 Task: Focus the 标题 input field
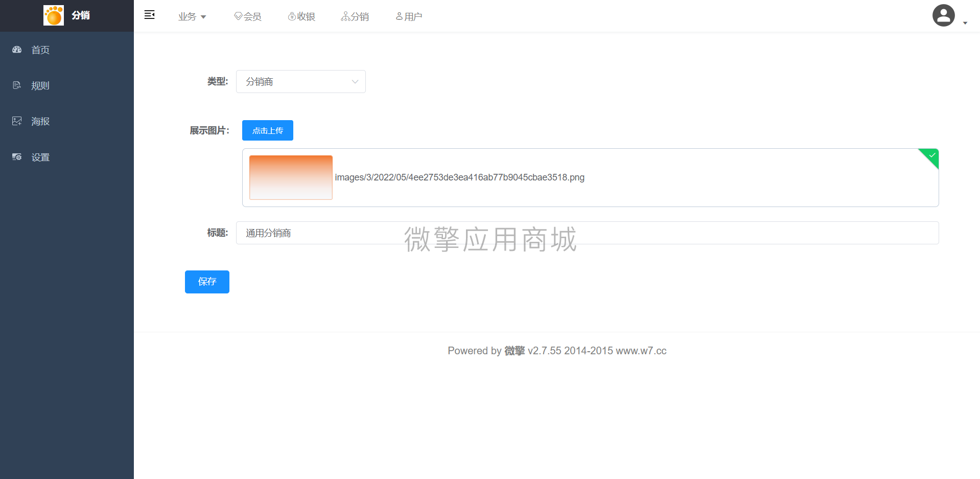(588, 233)
